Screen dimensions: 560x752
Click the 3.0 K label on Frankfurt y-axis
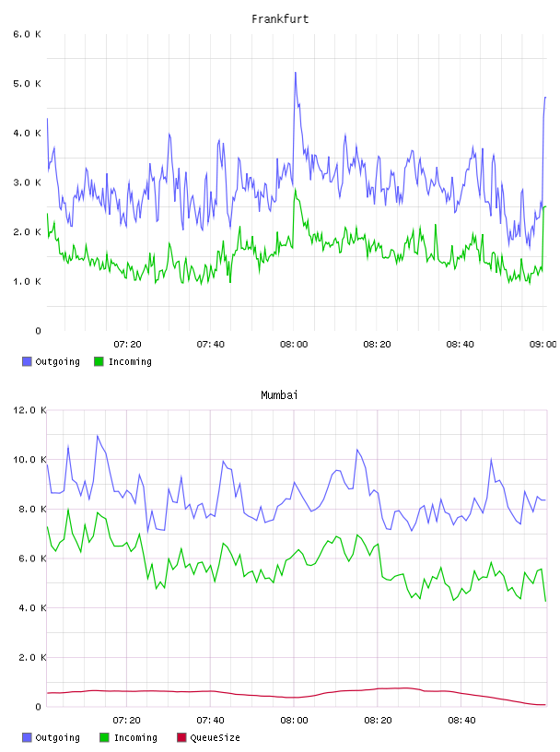point(27,182)
